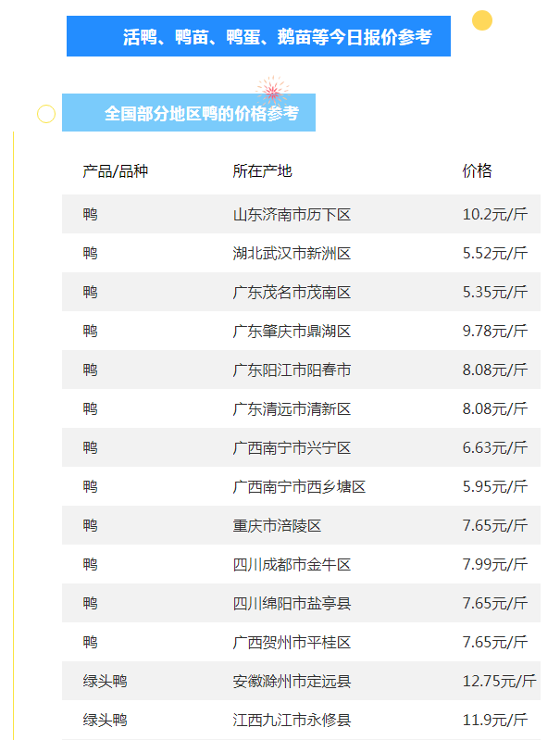Click the 7.99元/斤 price for 成都市金牛区
Viewport: 560px width, 740px height.
coord(494,565)
